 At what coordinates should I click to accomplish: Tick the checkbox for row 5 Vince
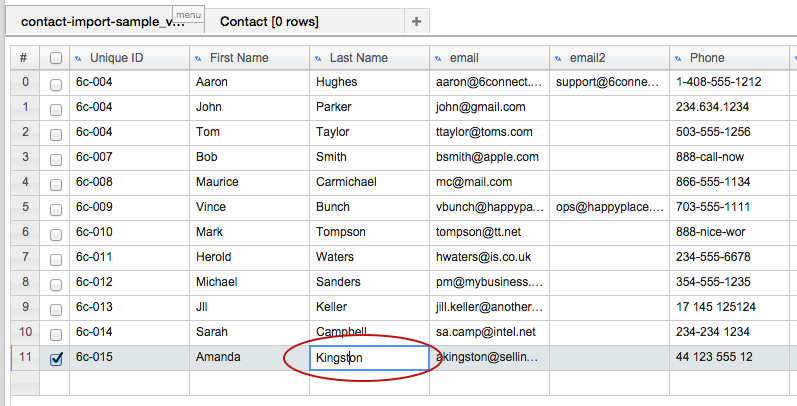pyautogui.click(x=56, y=208)
